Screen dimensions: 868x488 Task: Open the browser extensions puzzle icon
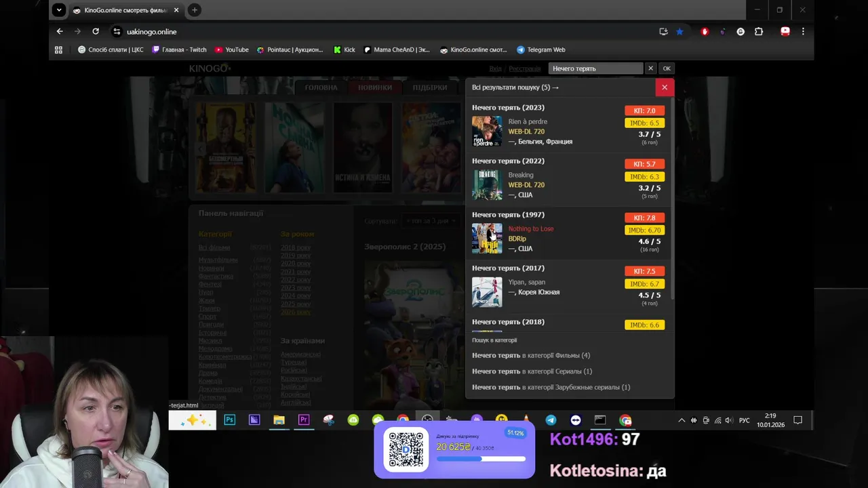pyautogui.click(x=759, y=31)
